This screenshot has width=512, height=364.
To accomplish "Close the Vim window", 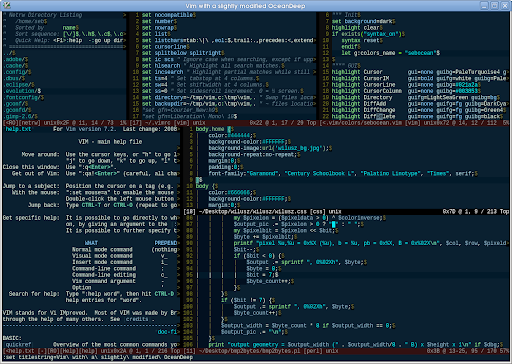I will click(x=505, y=5).
